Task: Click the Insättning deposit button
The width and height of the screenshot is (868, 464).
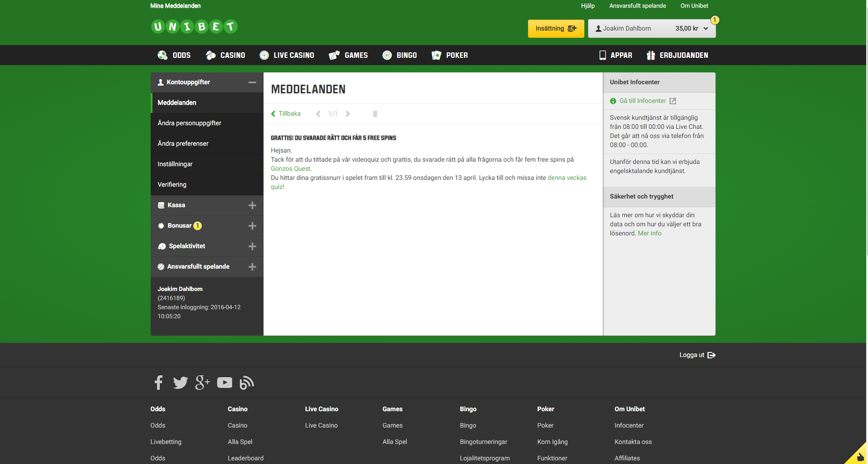Action: (556, 28)
